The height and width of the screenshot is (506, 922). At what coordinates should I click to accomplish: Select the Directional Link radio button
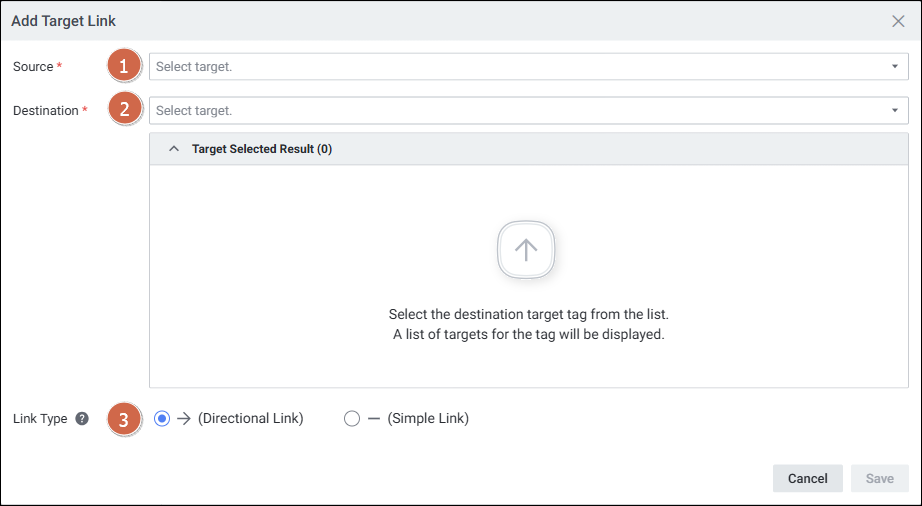click(163, 419)
